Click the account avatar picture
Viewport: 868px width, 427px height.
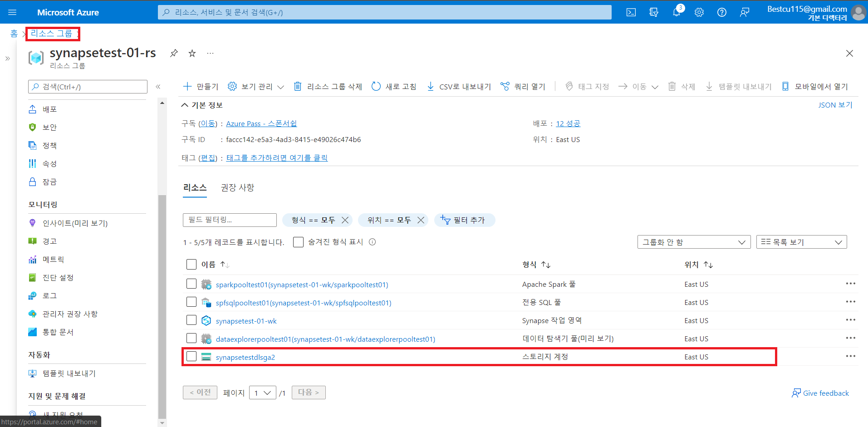click(858, 12)
